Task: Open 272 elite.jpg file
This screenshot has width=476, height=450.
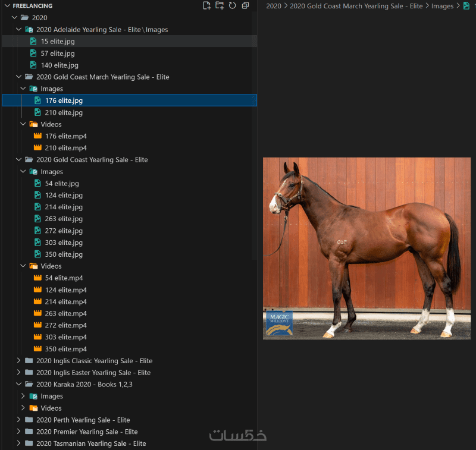Action: 129,231
